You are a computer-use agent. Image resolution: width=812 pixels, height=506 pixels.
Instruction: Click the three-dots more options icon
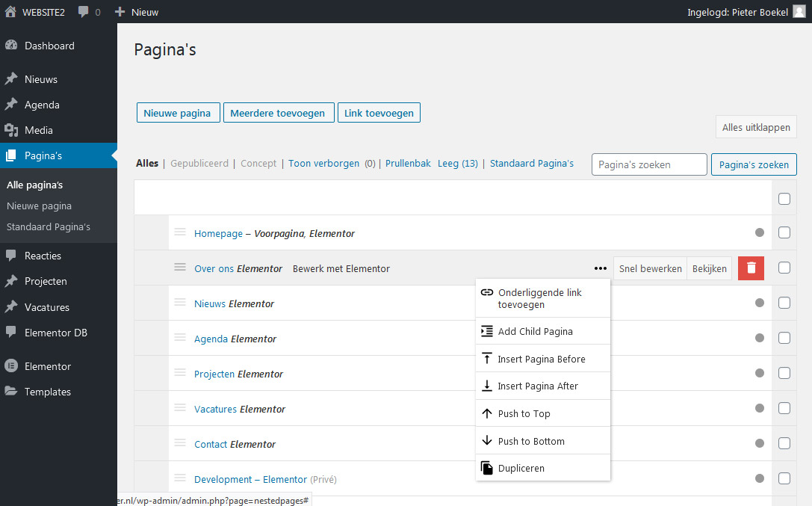click(x=601, y=268)
